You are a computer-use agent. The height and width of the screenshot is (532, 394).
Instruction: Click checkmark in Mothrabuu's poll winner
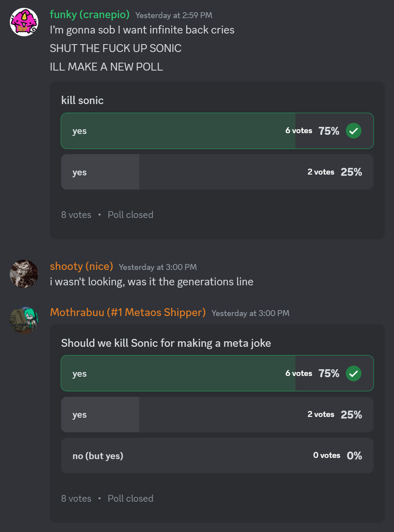(x=353, y=373)
